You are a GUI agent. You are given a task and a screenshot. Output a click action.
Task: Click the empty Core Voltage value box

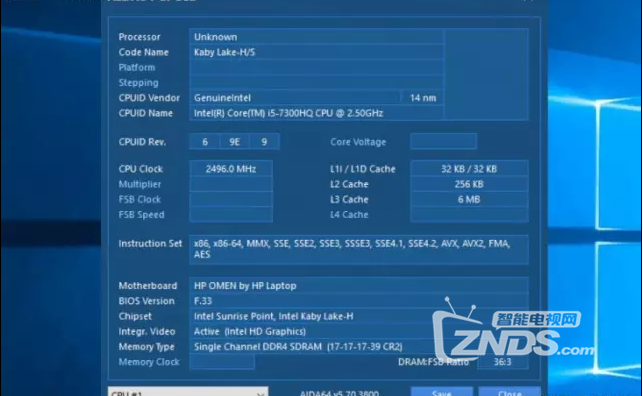[x=444, y=141]
